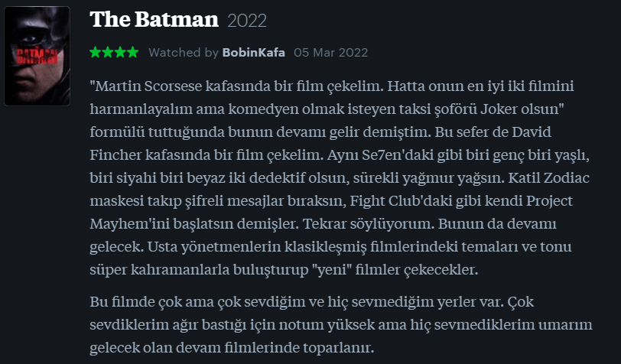
Task: Open the 2022 release year link
Action: 247,21
